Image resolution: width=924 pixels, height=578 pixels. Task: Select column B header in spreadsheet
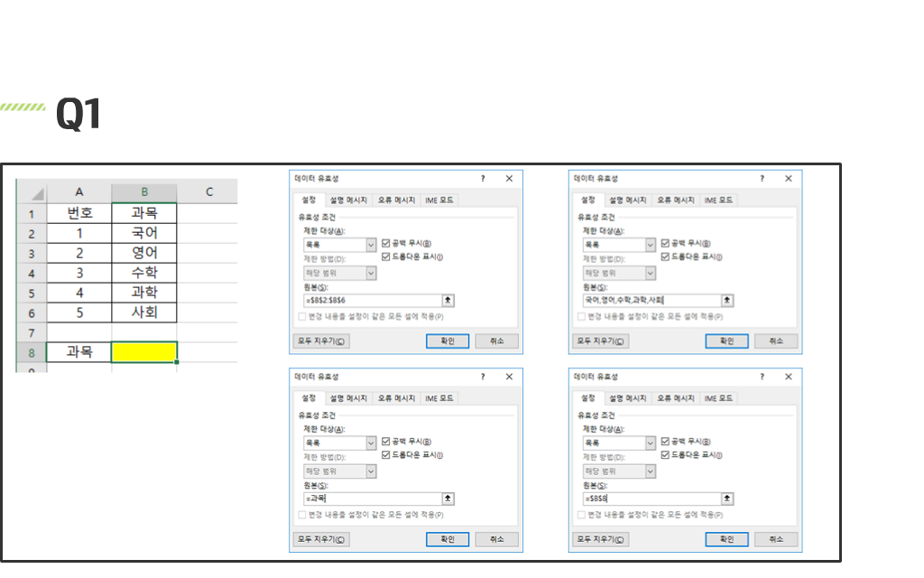[144, 192]
